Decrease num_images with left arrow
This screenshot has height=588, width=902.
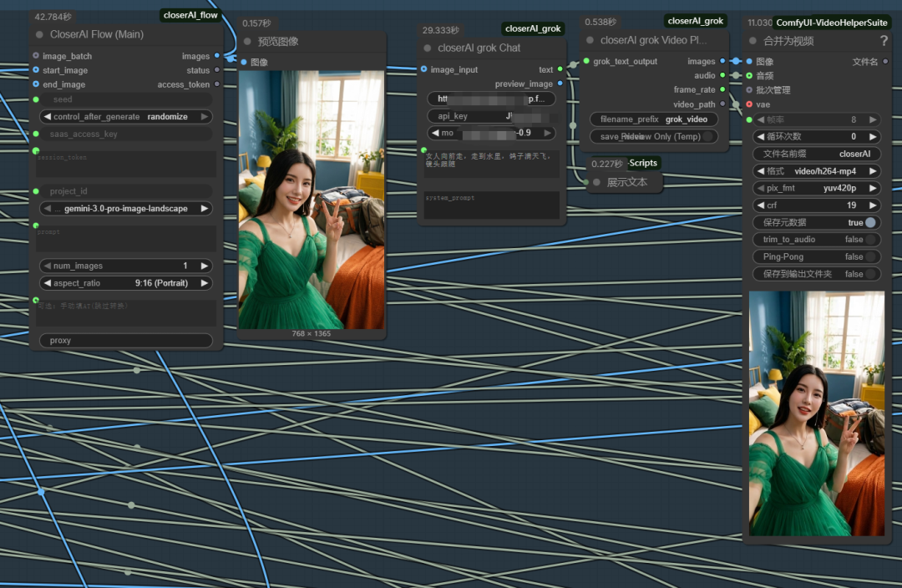click(x=48, y=266)
